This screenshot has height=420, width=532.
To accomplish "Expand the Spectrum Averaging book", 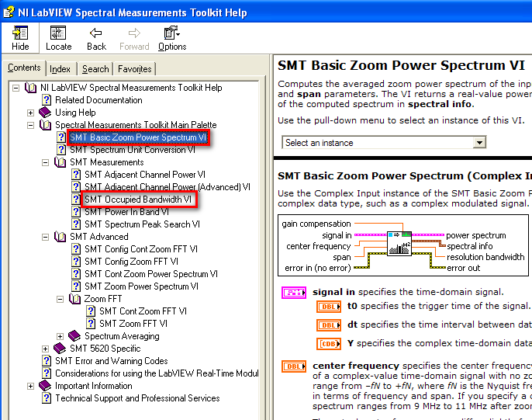I will 60,336.
